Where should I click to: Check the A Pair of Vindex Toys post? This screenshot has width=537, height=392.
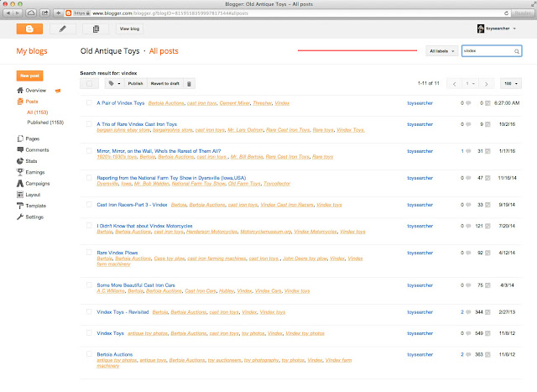point(89,102)
